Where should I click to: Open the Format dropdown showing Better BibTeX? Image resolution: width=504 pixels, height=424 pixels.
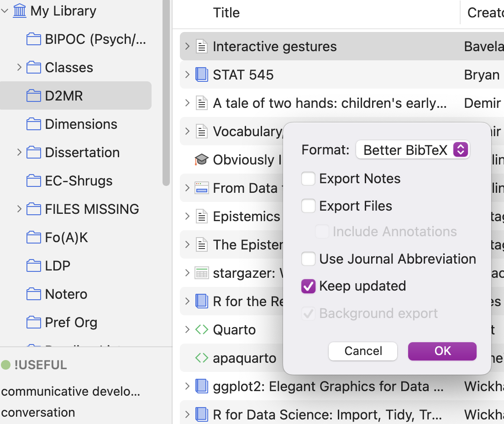coord(412,149)
